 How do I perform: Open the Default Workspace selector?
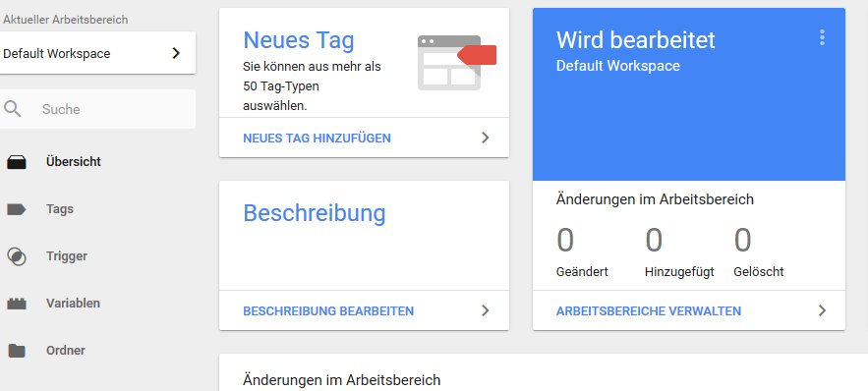(x=97, y=53)
